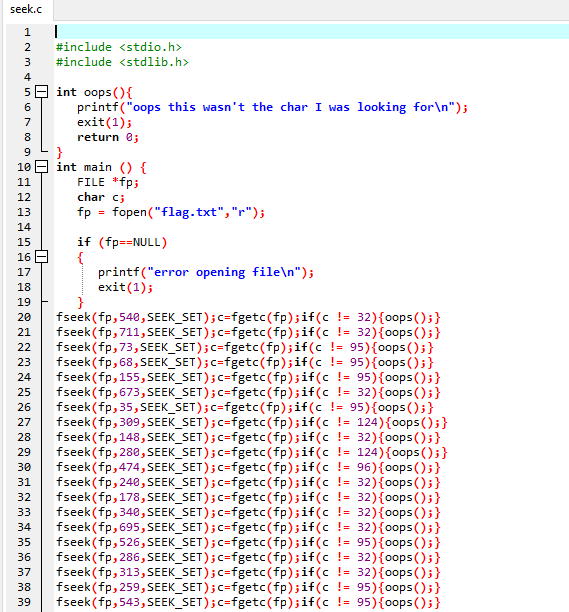Click the fseek line with offset 673
Viewport: 569px width, 612px height.
click(248, 392)
